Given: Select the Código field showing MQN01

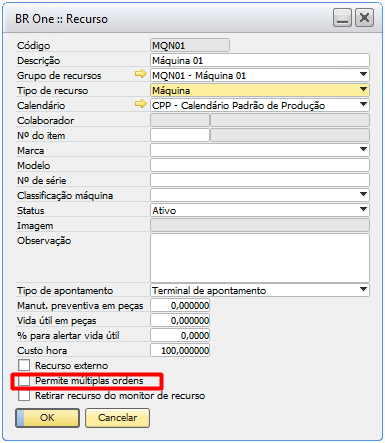Looking at the screenshot, I should point(190,45).
